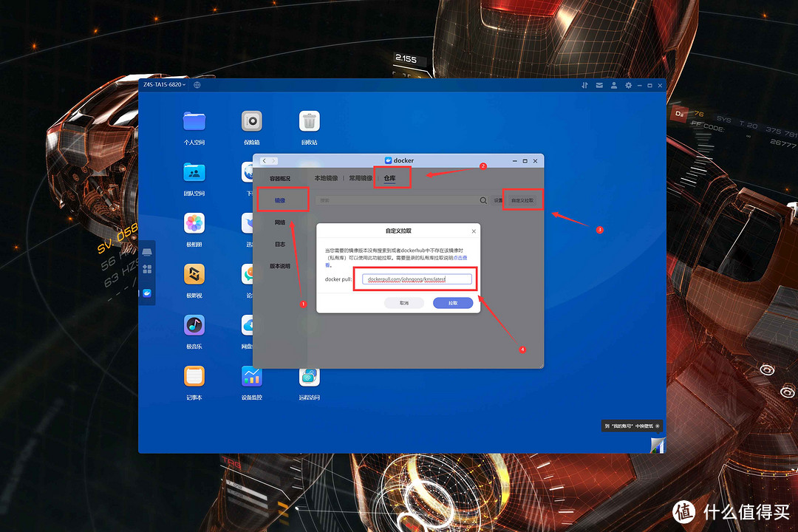Viewport: 798px width, 532px height.
Task: Select 网络 in the Docker sidebar
Action: pyautogui.click(x=280, y=222)
